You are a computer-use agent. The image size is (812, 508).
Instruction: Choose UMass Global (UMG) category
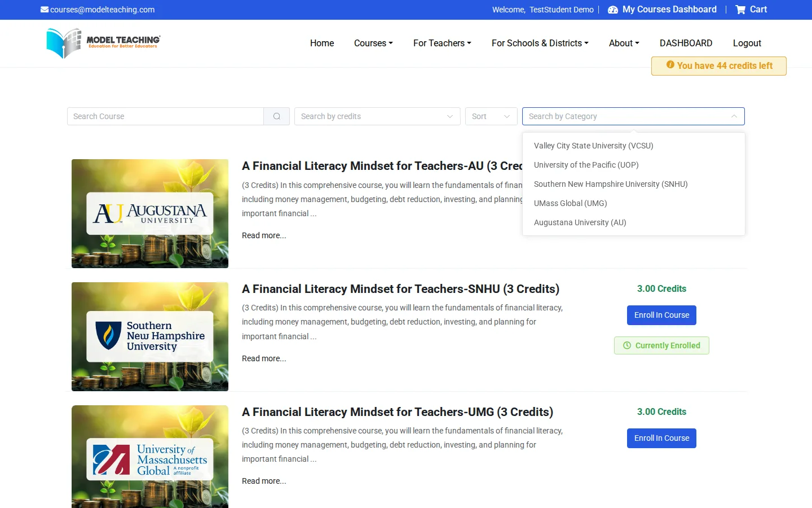[634, 203]
